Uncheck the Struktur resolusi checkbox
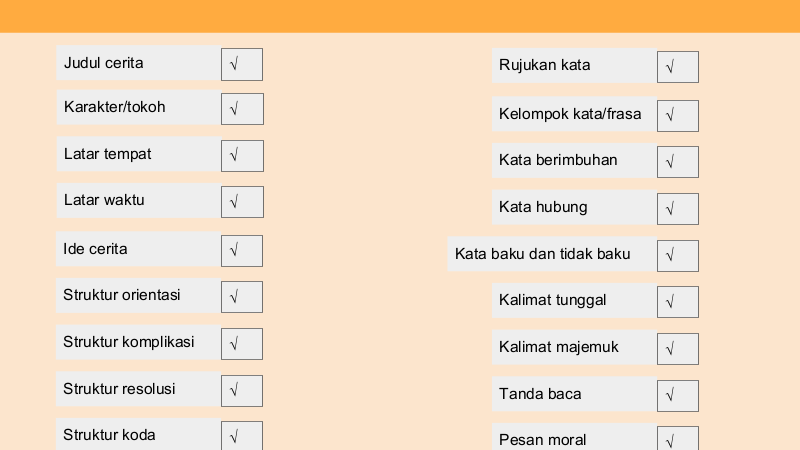Viewport: 800px width, 450px height. [242, 391]
